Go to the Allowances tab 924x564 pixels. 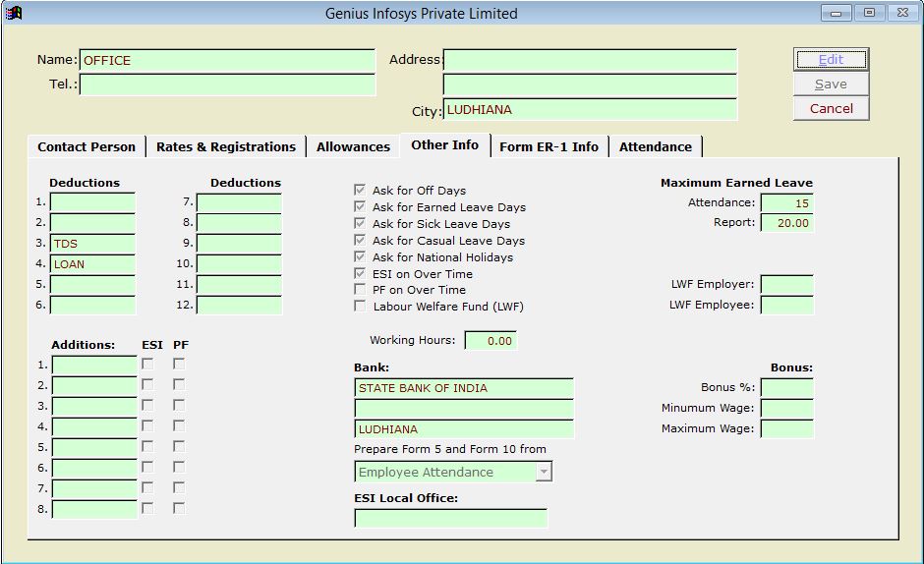click(x=353, y=146)
